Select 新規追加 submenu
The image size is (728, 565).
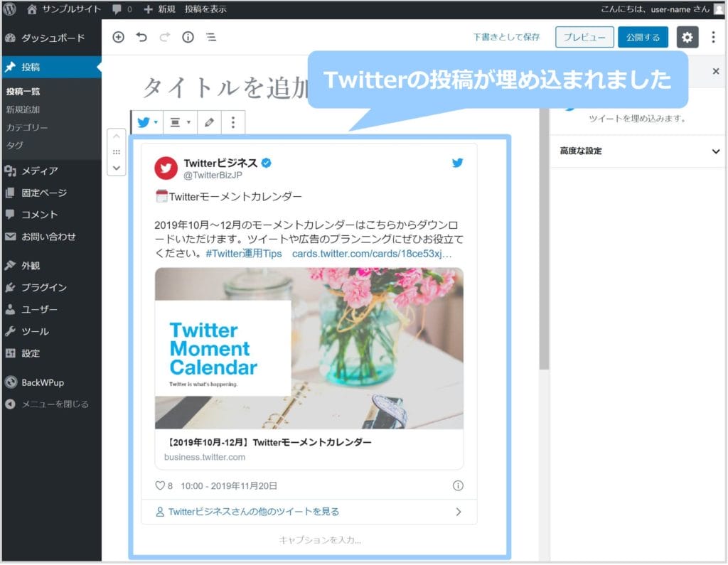click(x=23, y=109)
